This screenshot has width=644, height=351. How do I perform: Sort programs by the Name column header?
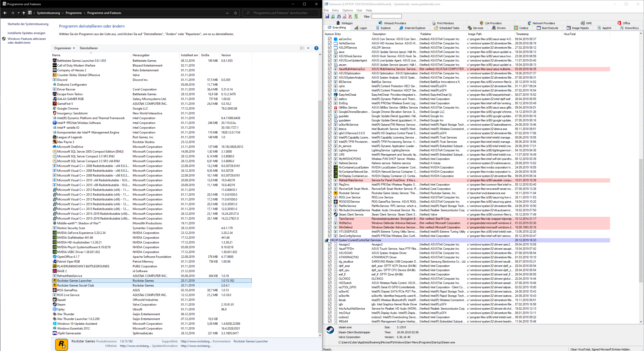tap(91, 55)
